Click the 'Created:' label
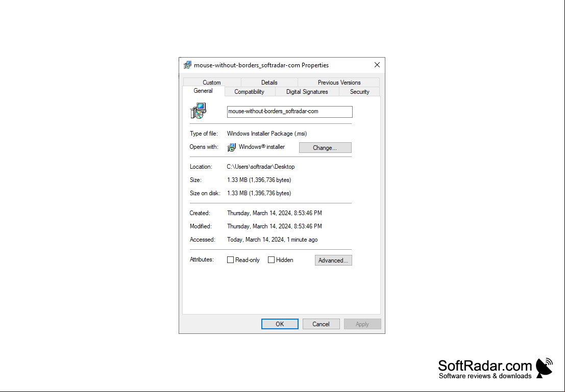Screen dimensions: 565x392 pos(200,213)
